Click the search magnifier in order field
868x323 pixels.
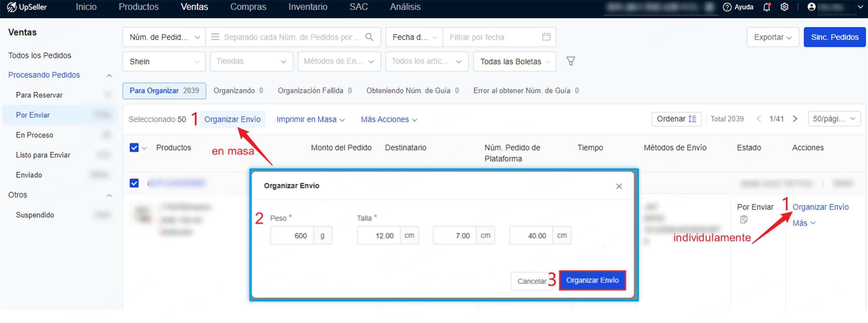click(x=369, y=37)
